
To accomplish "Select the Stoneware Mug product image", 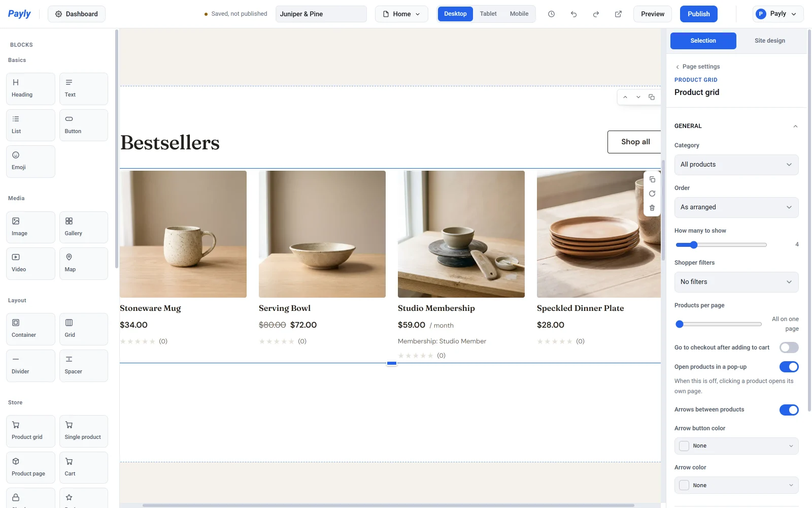I will (x=183, y=234).
